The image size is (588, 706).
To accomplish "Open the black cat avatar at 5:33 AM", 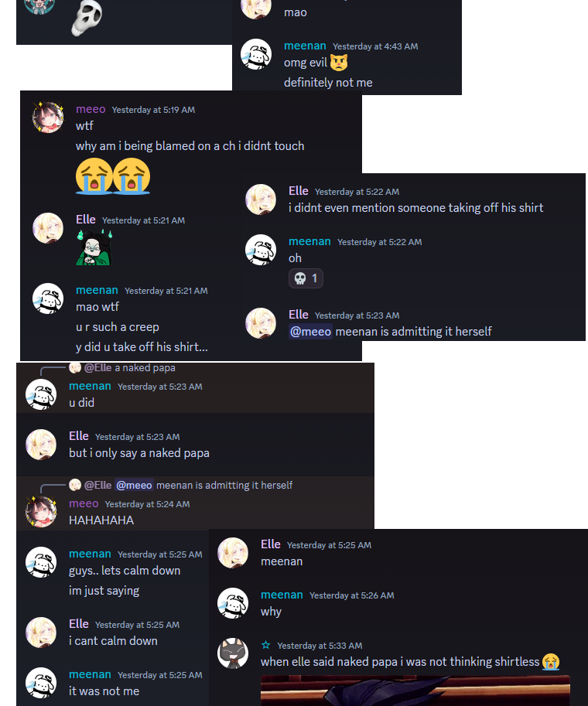I will point(233,653).
